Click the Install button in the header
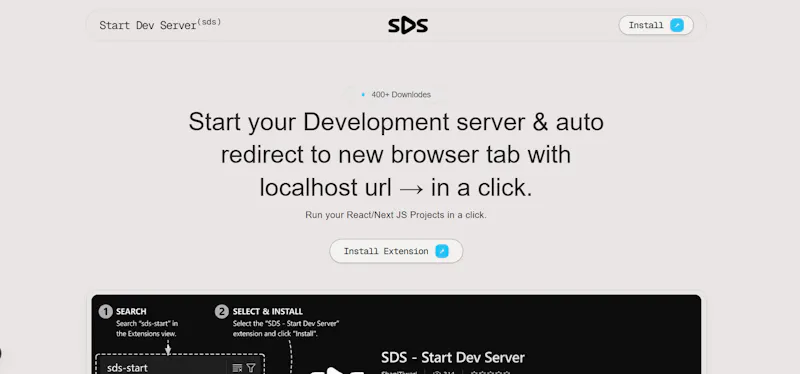Image resolution: width=800 pixels, height=374 pixels. (x=656, y=25)
